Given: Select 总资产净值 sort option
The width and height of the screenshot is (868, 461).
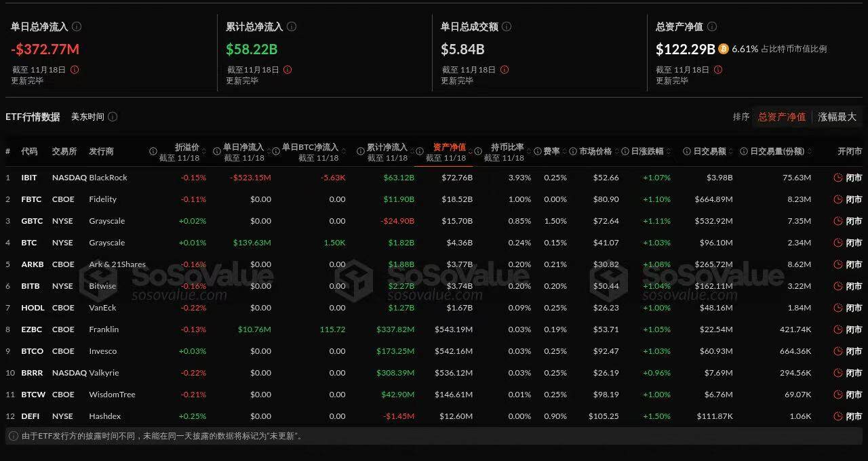Looking at the screenshot, I should [x=781, y=117].
